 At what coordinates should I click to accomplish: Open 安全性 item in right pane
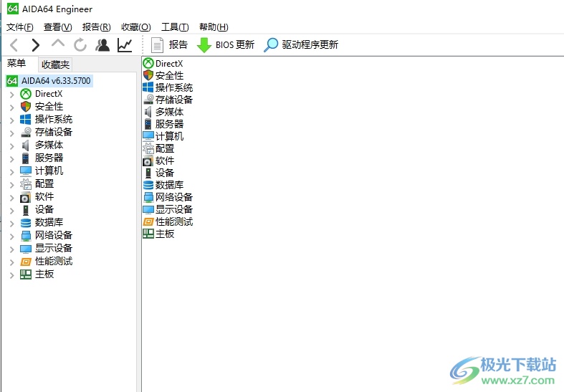tap(163, 75)
